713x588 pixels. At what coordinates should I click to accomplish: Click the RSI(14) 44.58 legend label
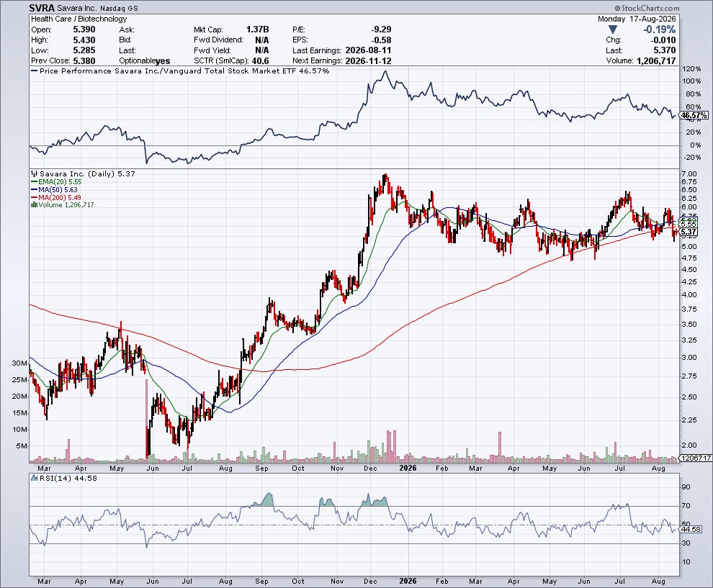pyautogui.click(x=63, y=478)
